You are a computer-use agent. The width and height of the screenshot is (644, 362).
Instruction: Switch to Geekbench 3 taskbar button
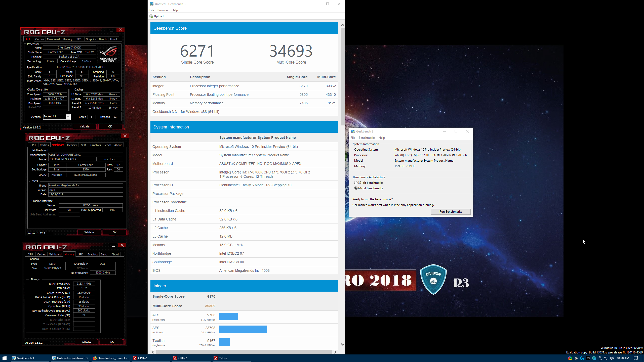coord(30,358)
